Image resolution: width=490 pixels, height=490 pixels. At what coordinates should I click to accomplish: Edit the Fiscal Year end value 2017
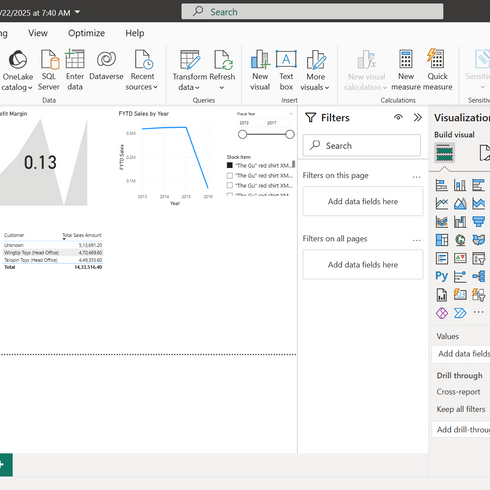278,123
